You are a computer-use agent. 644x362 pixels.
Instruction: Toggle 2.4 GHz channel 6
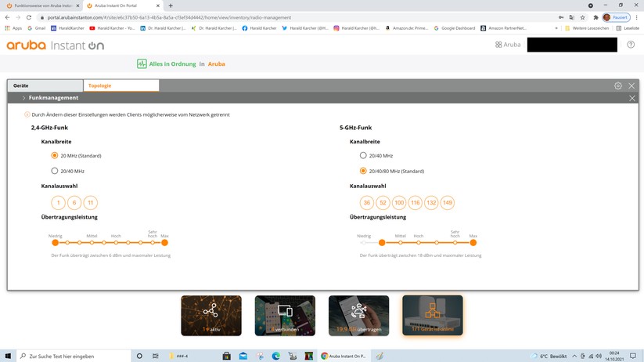click(x=74, y=202)
